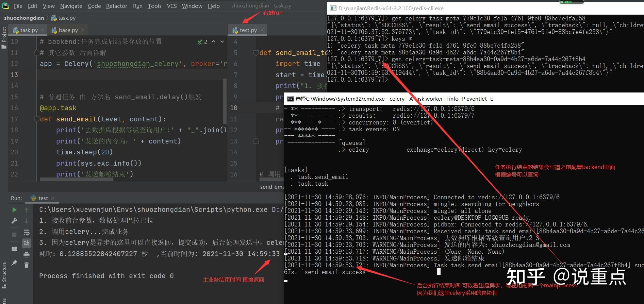
Task: Open the View menu
Action: pos(49,6)
